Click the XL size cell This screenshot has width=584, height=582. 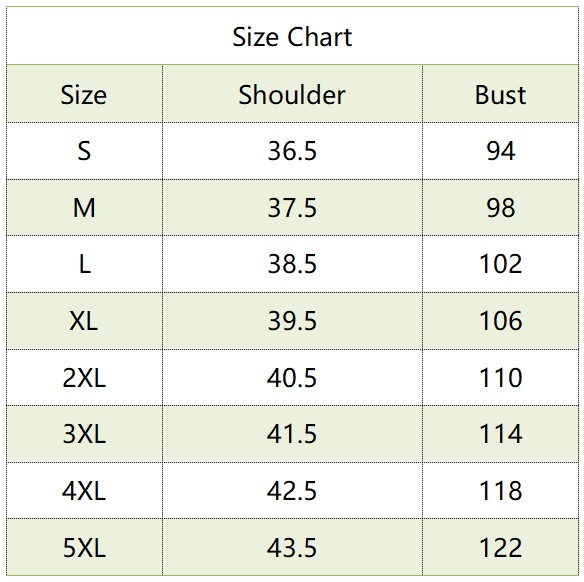pos(84,321)
